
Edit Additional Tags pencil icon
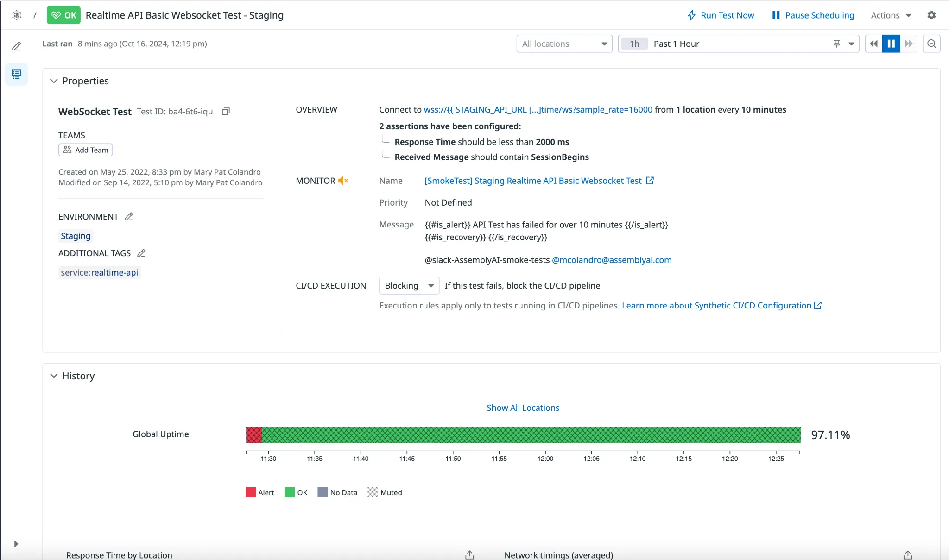tap(141, 253)
